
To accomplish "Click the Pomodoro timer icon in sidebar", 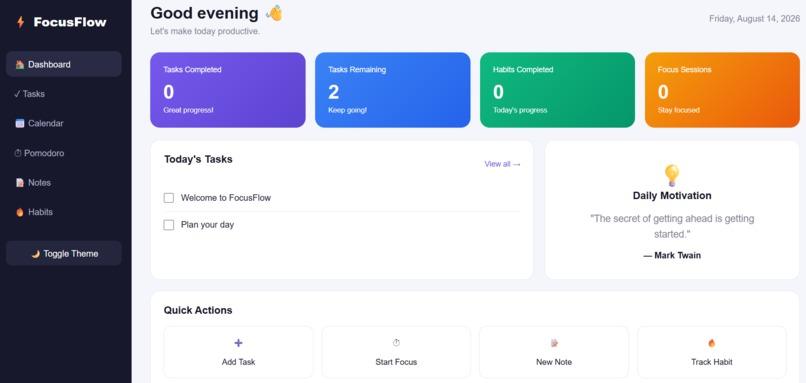I will point(18,153).
